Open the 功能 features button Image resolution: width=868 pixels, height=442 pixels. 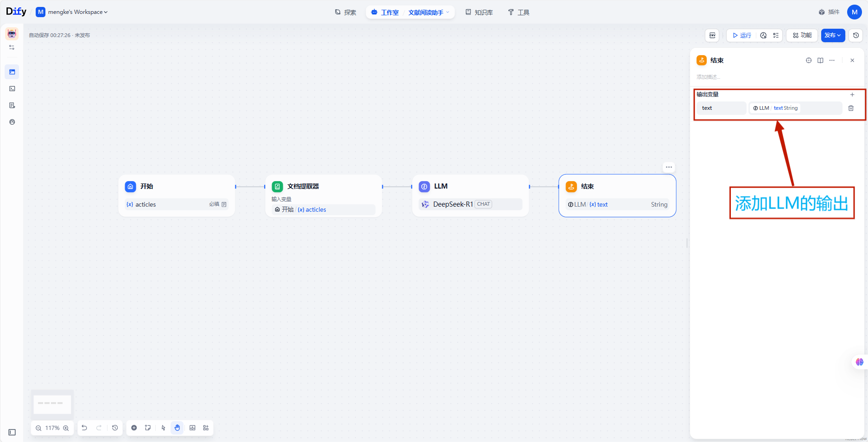point(802,35)
